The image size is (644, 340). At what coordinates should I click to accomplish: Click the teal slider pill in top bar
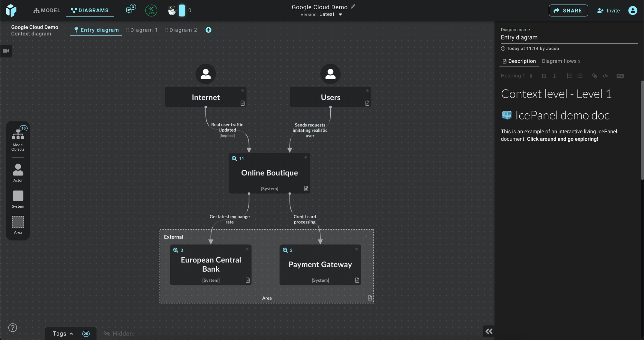tap(182, 10)
